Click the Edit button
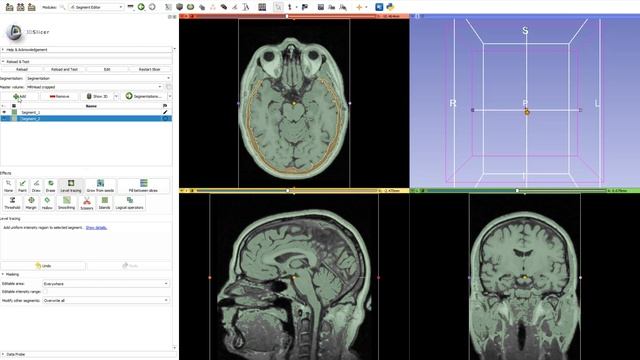The width and height of the screenshot is (640, 360). tap(107, 69)
